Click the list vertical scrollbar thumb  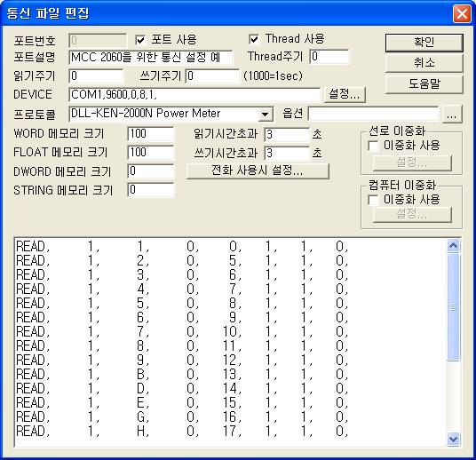click(x=454, y=307)
